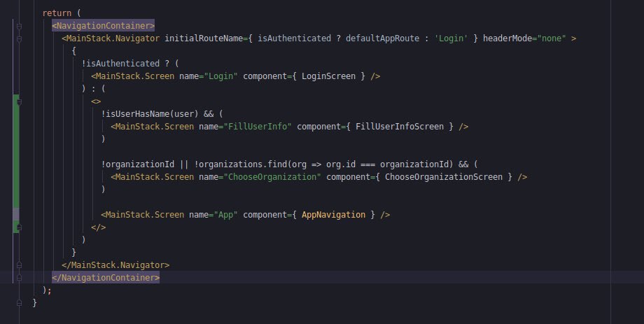The height and width of the screenshot is (324, 644).
Task: Click MainStack.Screen on the App line
Action: click(145, 215)
